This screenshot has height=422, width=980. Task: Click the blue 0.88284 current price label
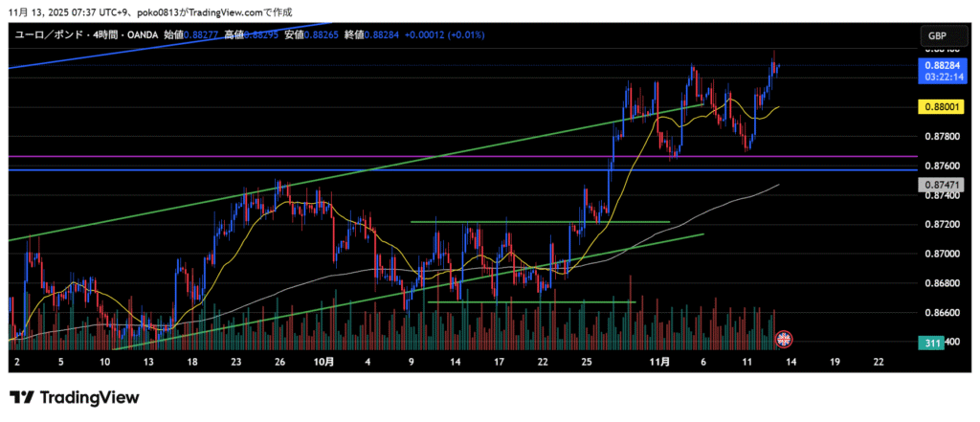pos(936,66)
